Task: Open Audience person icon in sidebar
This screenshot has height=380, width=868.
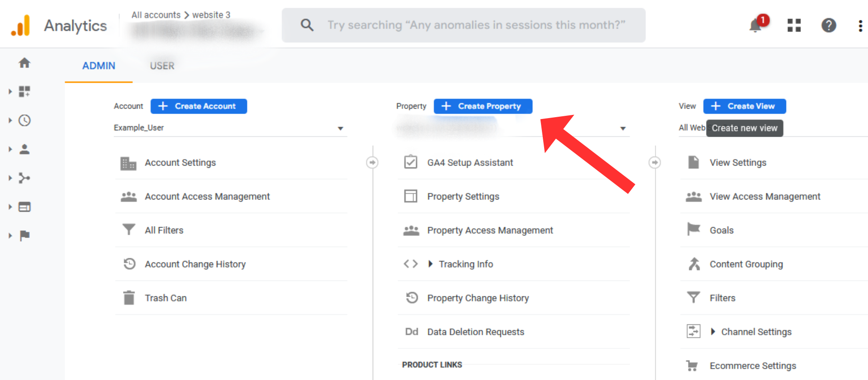Action: click(x=24, y=149)
